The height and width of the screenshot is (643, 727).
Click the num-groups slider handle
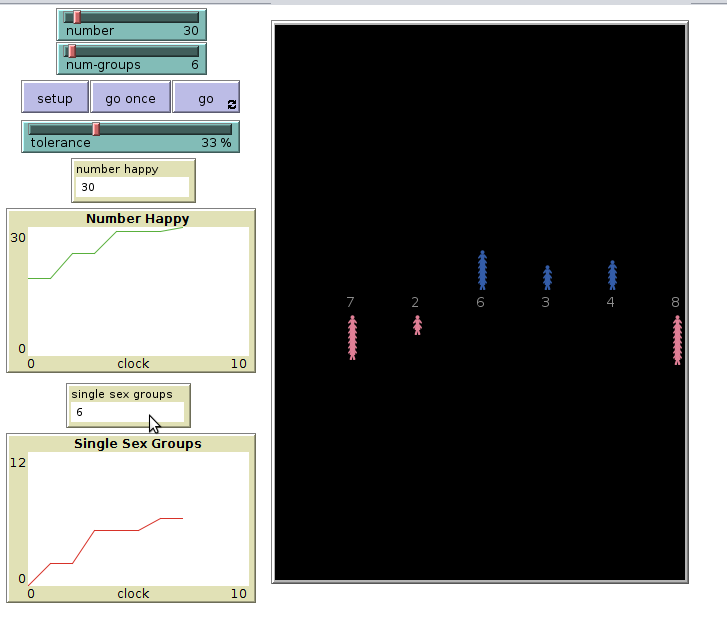[71, 51]
